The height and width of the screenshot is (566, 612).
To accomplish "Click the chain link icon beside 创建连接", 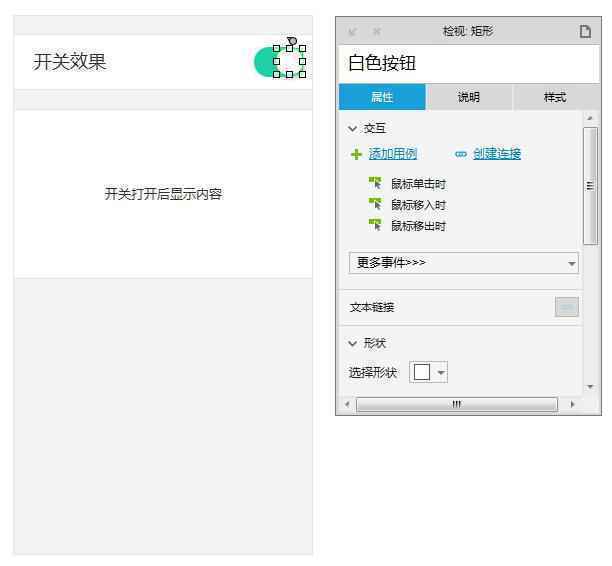I will coord(461,154).
